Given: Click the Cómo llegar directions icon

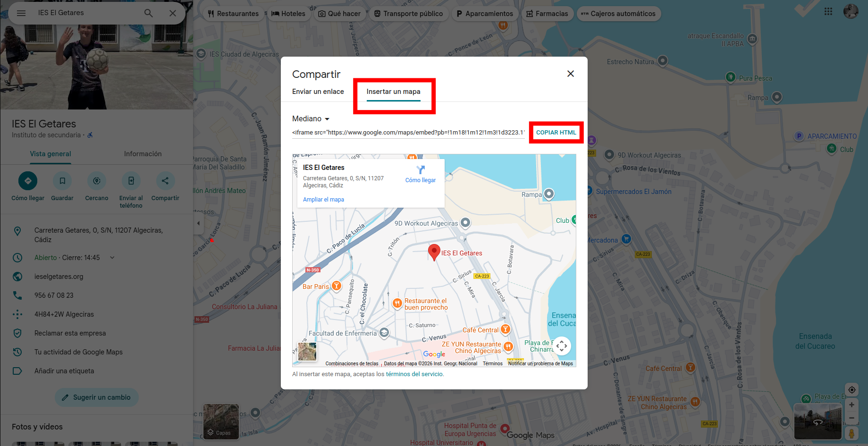Looking at the screenshot, I should (28, 181).
